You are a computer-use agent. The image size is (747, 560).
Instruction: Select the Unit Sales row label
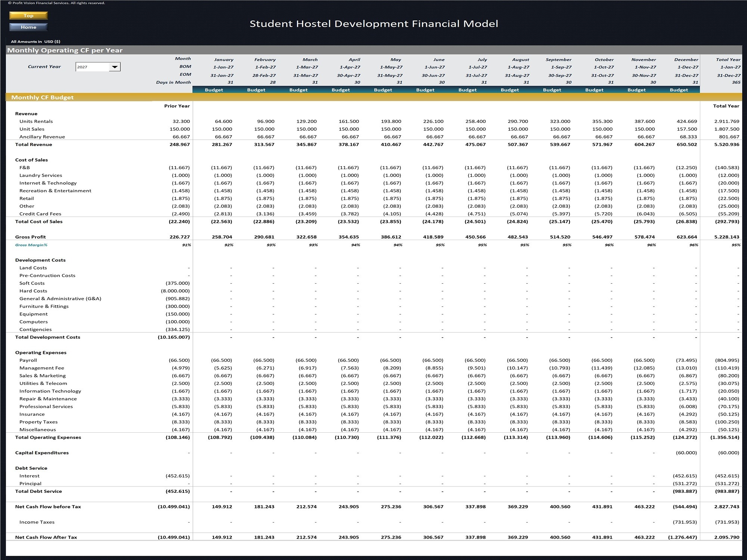click(32, 129)
